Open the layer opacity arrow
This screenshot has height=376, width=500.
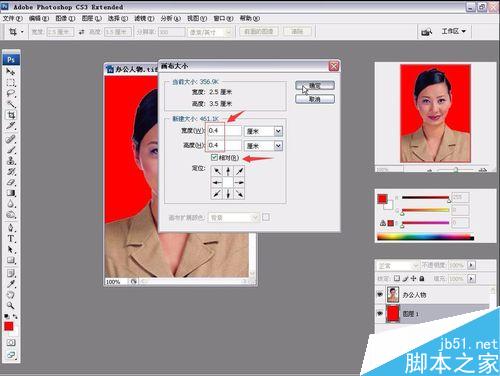coord(471,265)
